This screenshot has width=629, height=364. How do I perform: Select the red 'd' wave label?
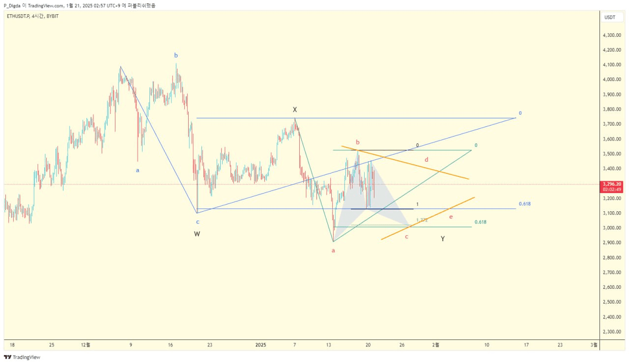point(427,160)
